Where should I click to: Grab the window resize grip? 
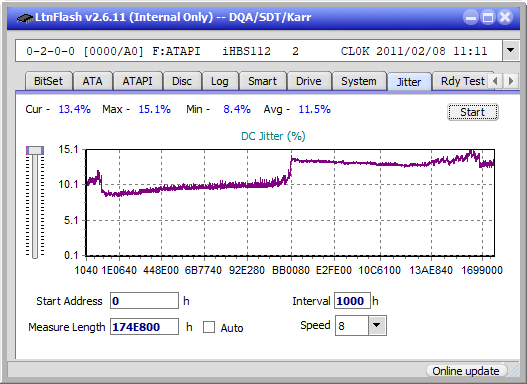coord(515,372)
